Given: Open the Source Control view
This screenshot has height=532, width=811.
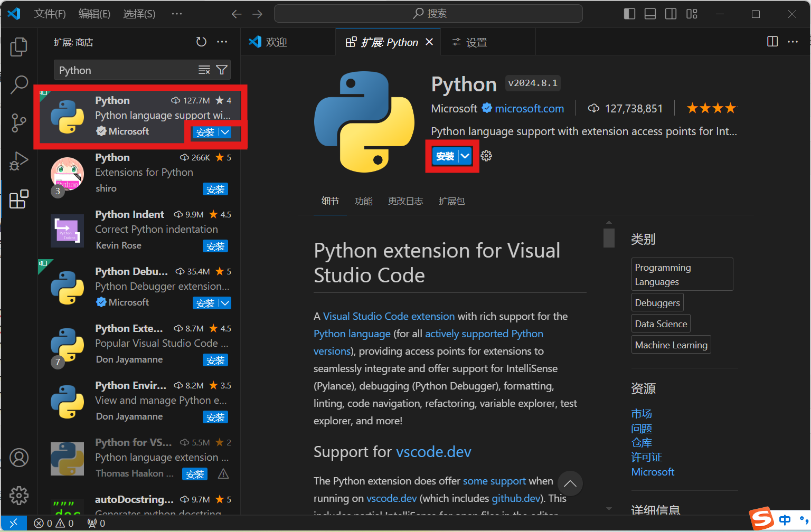Looking at the screenshot, I should pos(19,122).
